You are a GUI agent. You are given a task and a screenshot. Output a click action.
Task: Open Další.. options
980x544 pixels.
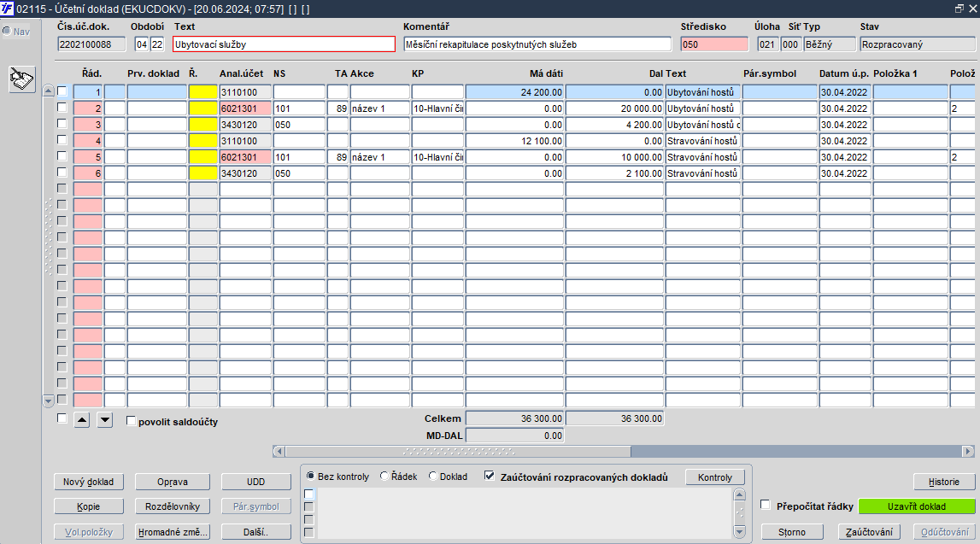coord(255,532)
